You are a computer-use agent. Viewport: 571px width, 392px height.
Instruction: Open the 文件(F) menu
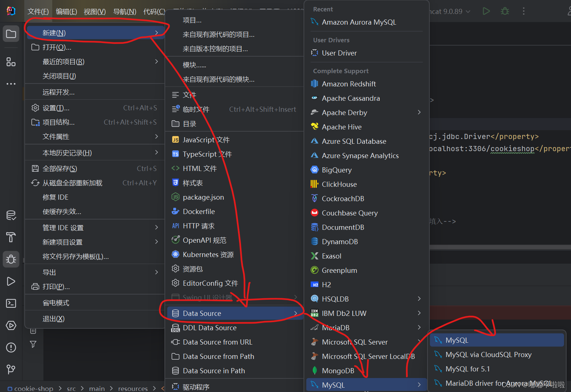coord(38,12)
